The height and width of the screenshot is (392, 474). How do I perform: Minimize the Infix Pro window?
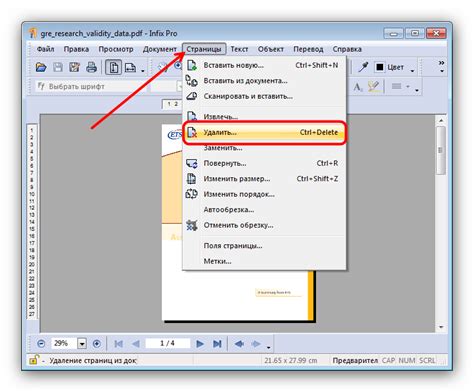click(394, 33)
